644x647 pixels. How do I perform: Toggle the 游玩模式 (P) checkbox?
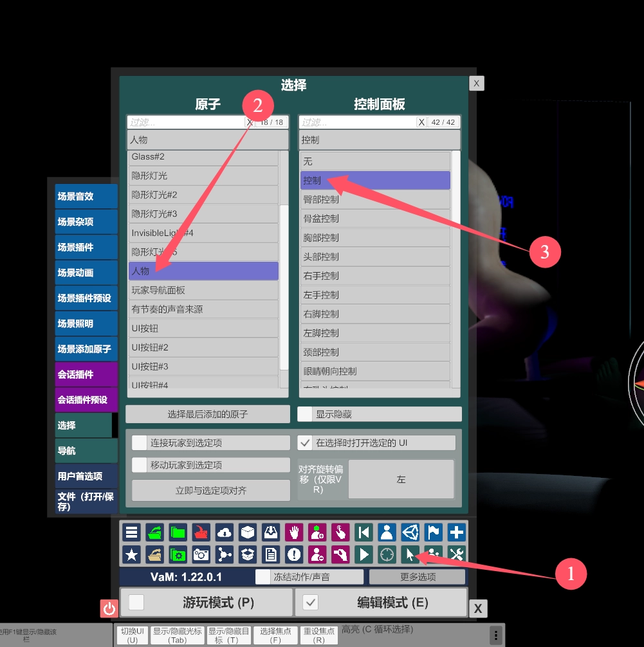(136, 603)
